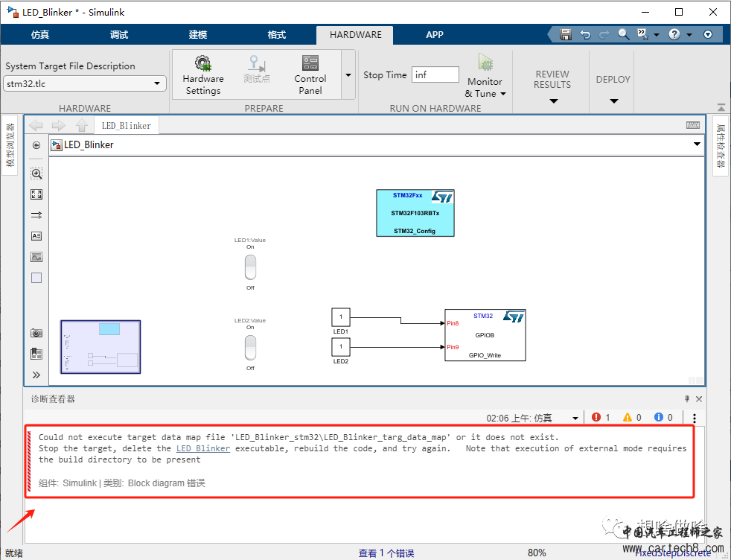Filter diagnostics by the red errors count
Screen dimensions: 731x560
(x=601, y=417)
